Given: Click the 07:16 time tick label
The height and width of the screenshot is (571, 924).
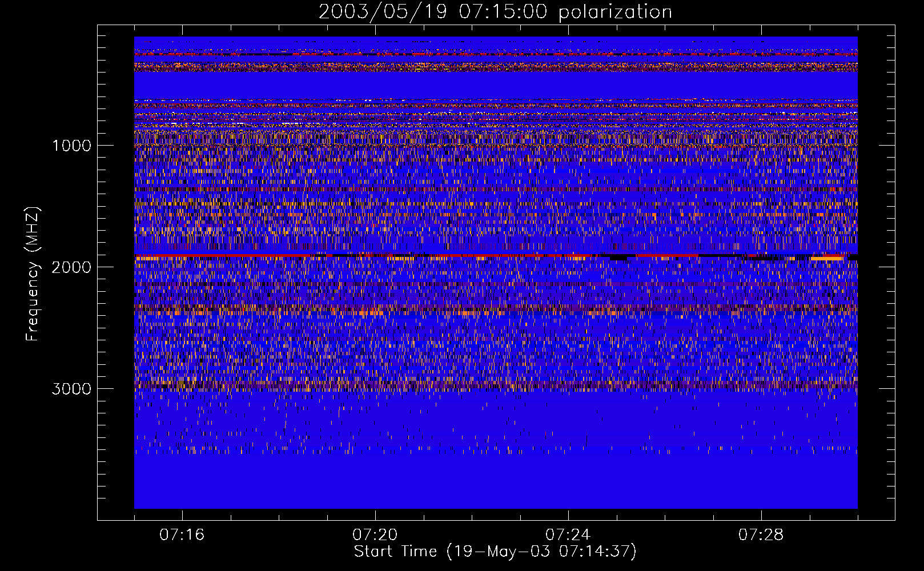Looking at the screenshot, I should click(182, 535).
